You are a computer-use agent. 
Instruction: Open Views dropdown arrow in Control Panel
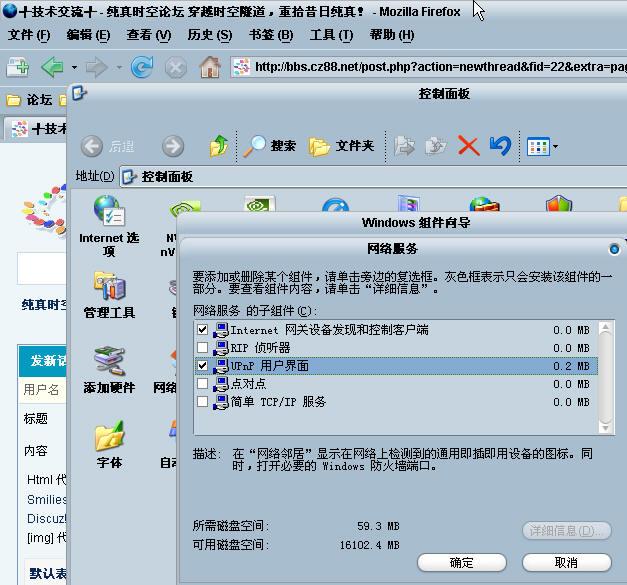[x=555, y=147]
